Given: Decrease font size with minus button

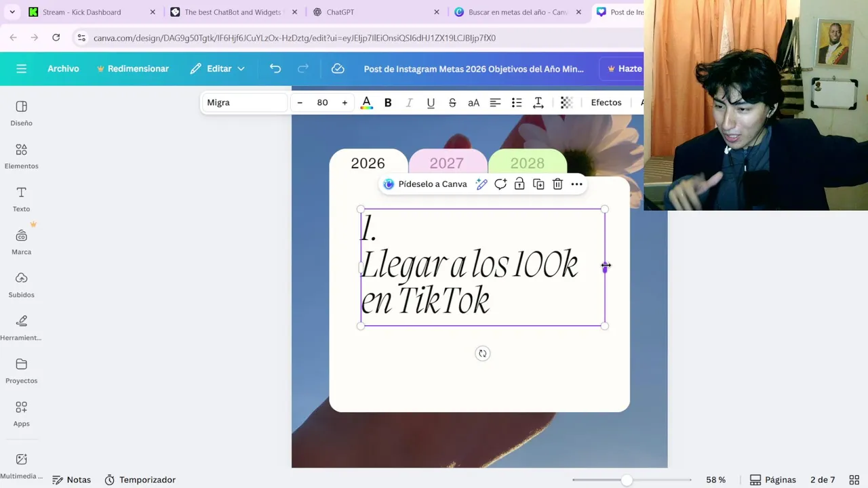Looking at the screenshot, I should 300,102.
